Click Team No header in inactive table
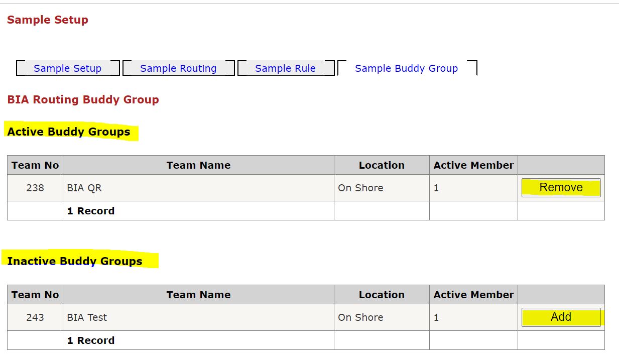The width and height of the screenshot is (619, 364). [x=35, y=295]
